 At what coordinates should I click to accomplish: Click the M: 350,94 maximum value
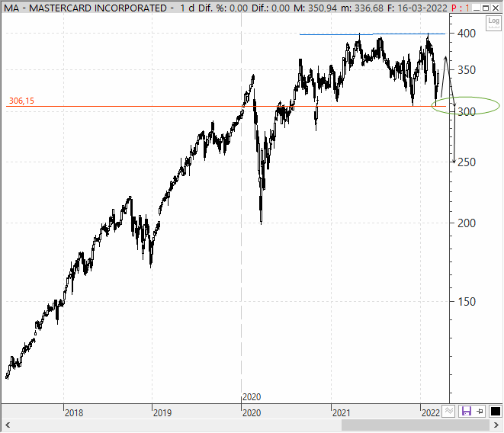pyautogui.click(x=316, y=8)
